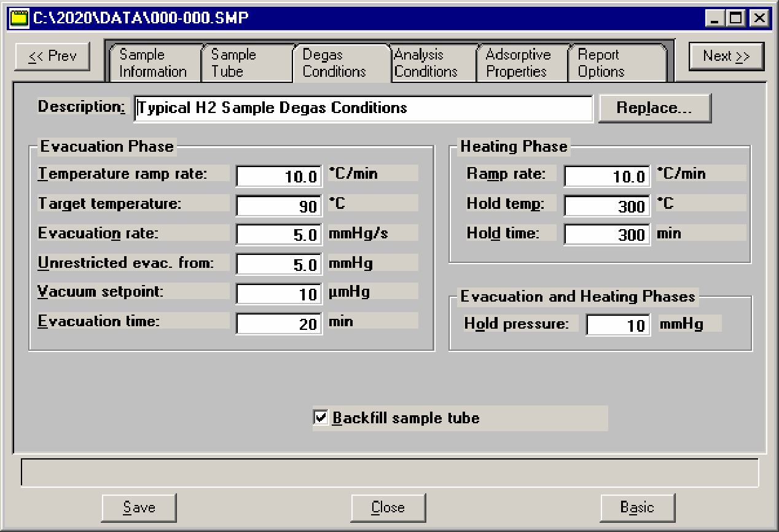Image resolution: width=779 pixels, height=532 pixels.
Task: Select the Analysis Conditions tab
Action: click(426, 63)
